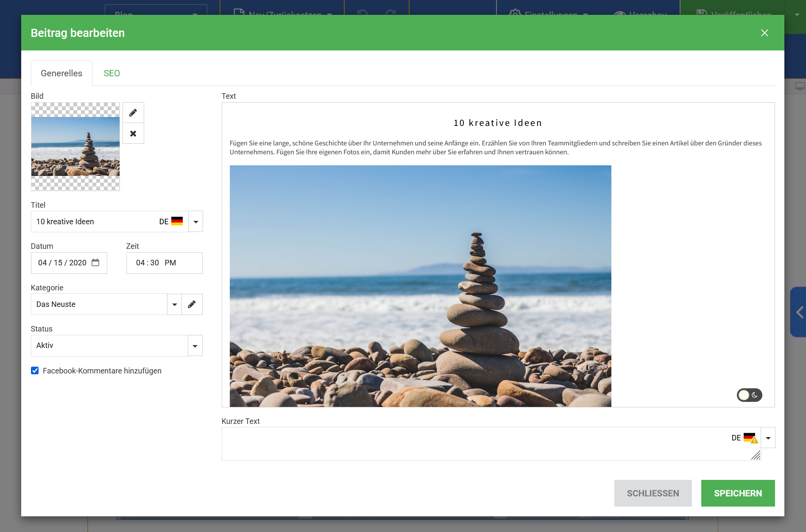
Task: Open the calendar picker in Datum field
Action: [95, 263]
